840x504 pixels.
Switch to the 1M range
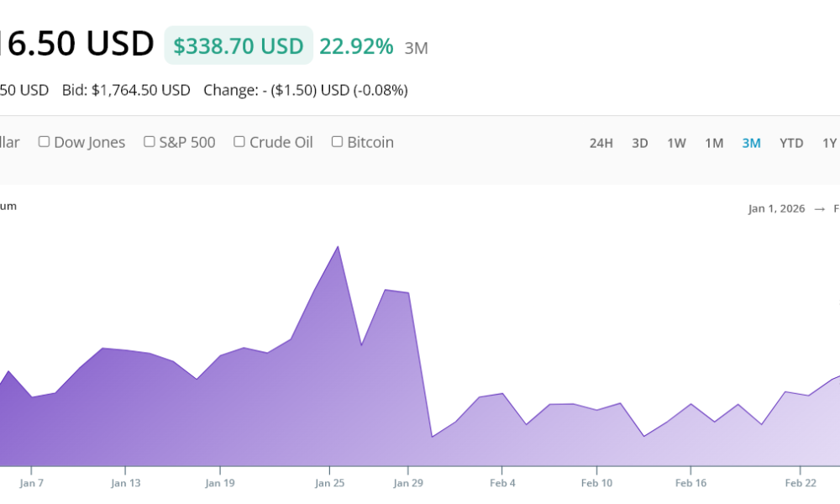click(714, 143)
